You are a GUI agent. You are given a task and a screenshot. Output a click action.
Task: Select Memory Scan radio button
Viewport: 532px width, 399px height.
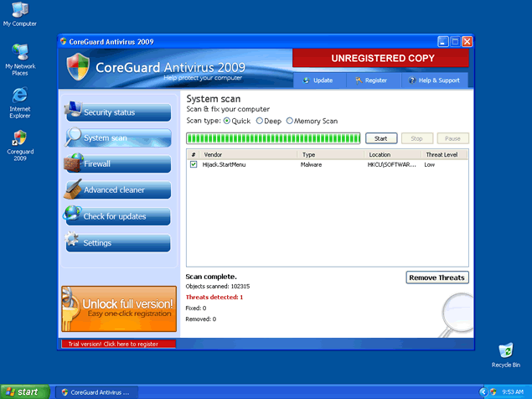[290, 121]
